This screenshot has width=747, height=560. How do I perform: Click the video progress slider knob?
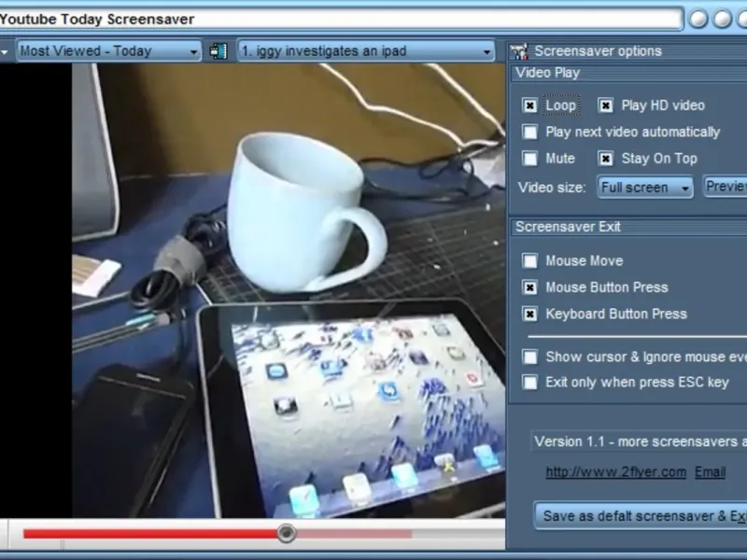click(x=287, y=533)
